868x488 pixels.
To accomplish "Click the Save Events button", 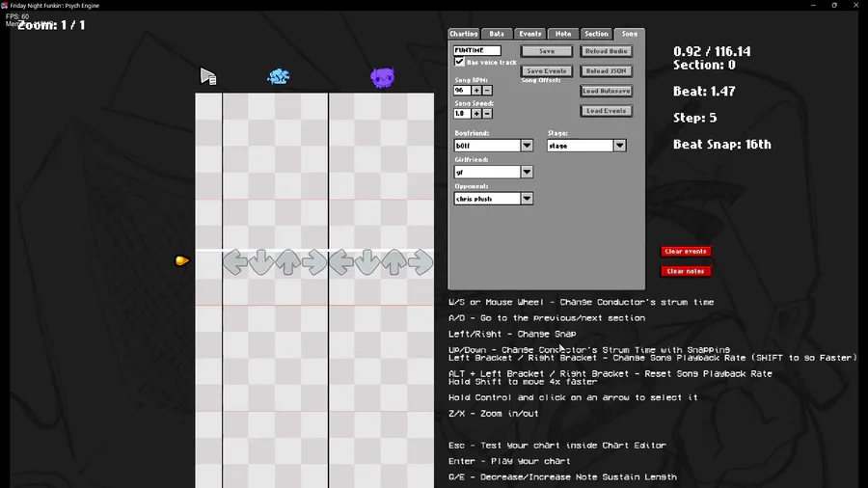I will point(547,70).
